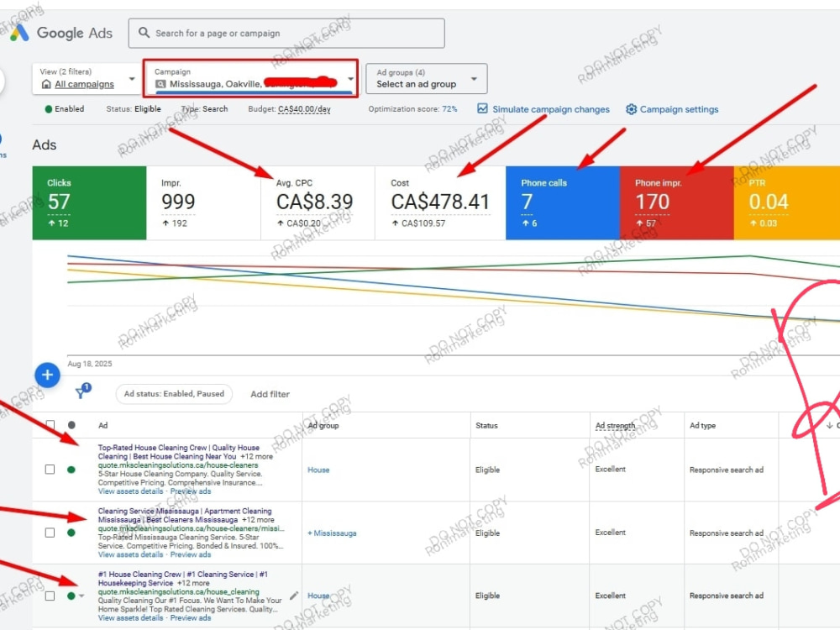Select the red Phone impr. metric card
Image resolution: width=840 pixels, height=630 pixels.
(x=676, y=202)
